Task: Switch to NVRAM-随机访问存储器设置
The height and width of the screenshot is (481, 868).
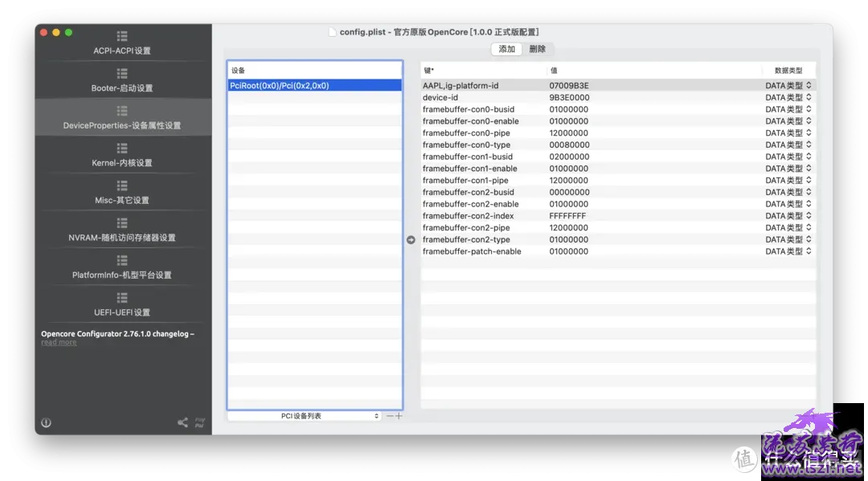Action: click(122, 230)
